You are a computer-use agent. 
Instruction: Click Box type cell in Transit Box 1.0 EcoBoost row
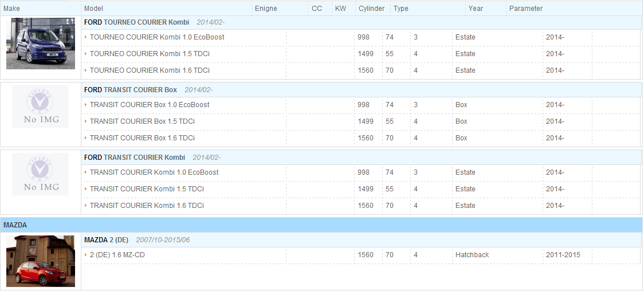coord(461,105)
